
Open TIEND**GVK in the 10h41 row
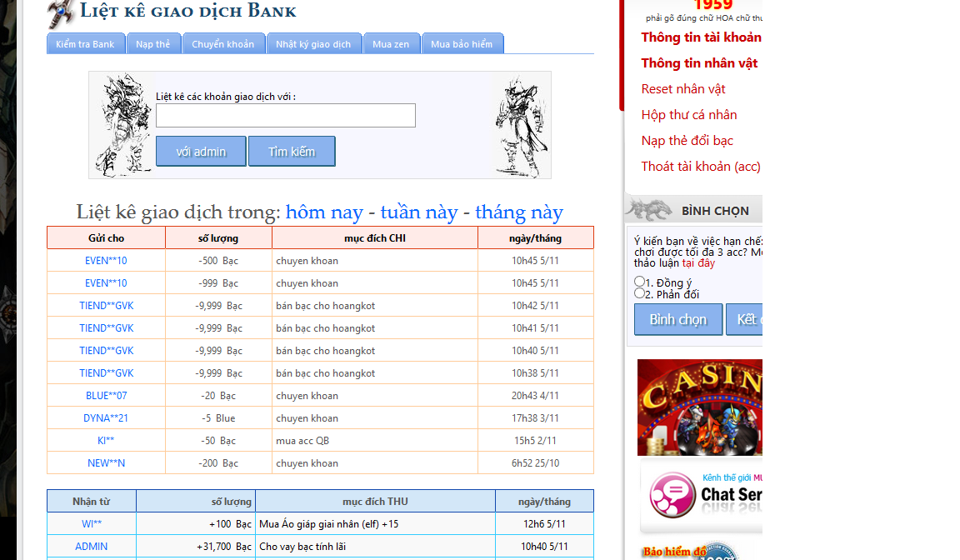click(107, 328)
